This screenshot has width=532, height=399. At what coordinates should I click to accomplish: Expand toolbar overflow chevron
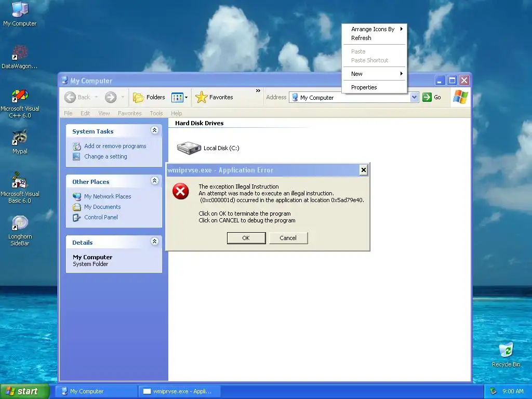258,90
